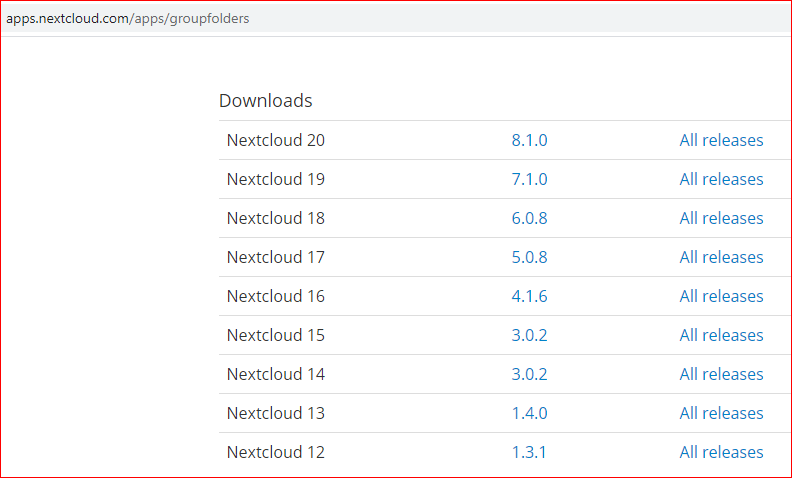Open All releases for Nextcloud 15
Image resolution: width=792 pixels, height=478 pixels.
(x=721, y=335)
